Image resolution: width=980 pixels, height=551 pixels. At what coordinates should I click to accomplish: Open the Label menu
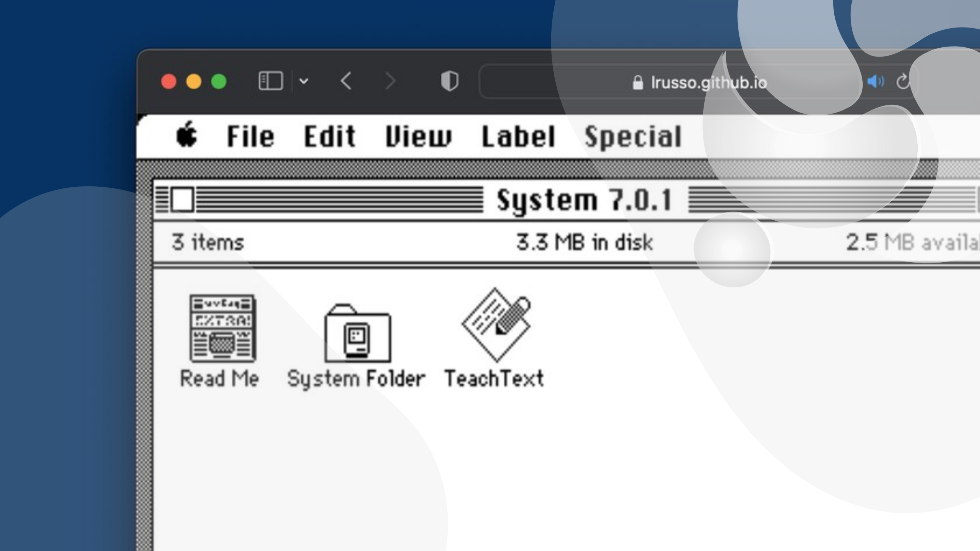click(518, 136)
